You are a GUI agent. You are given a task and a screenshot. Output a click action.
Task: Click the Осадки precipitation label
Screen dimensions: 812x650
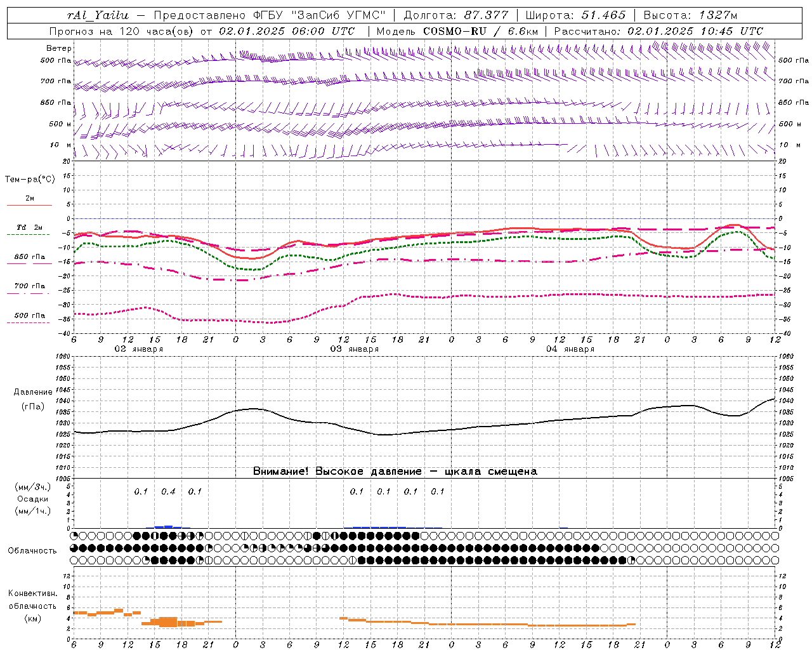point(34,499)
